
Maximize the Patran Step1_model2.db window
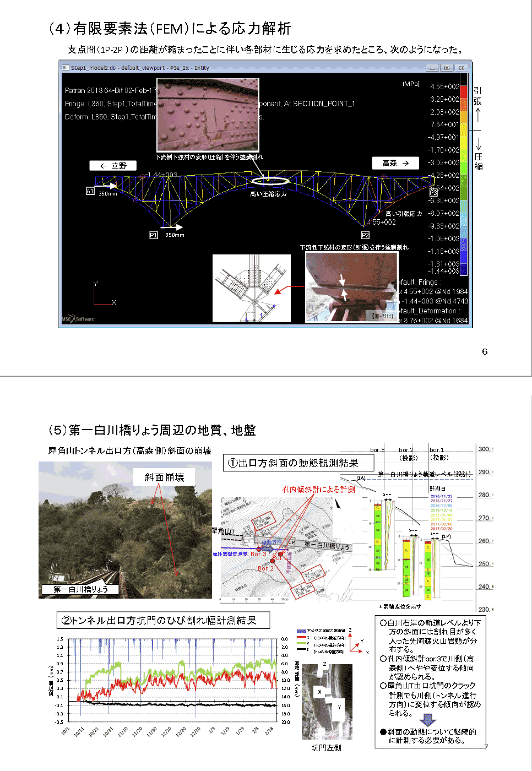(x=447, y=68)
